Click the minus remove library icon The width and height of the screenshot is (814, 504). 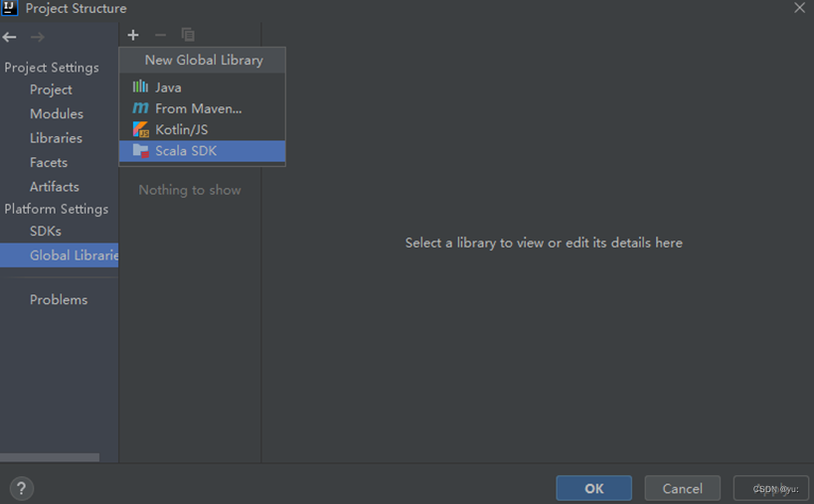[160, 35]
